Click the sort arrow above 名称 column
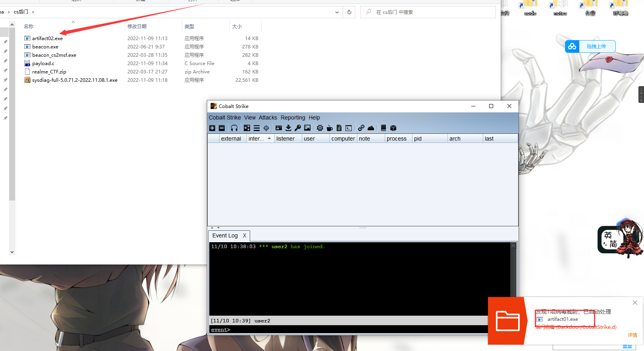 coord(73,22)
